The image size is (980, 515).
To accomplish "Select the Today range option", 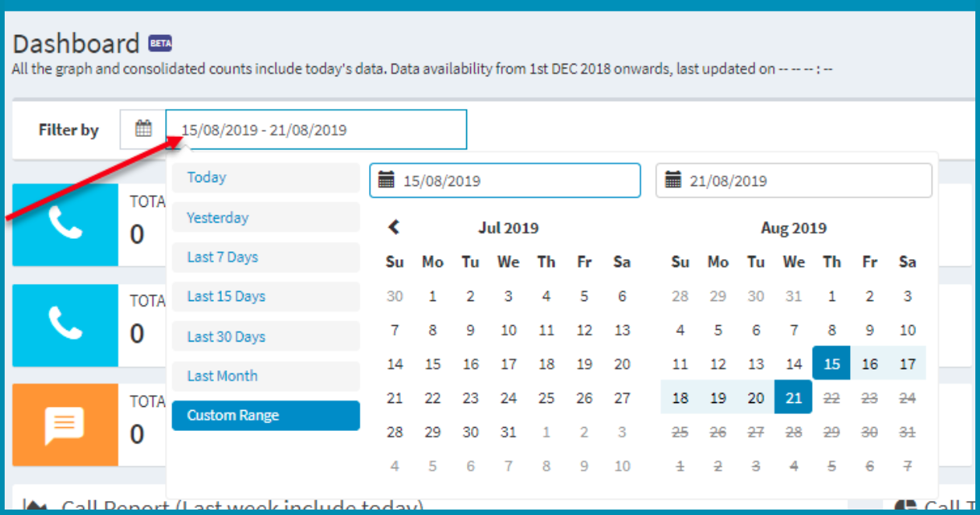I will point(266,177).
